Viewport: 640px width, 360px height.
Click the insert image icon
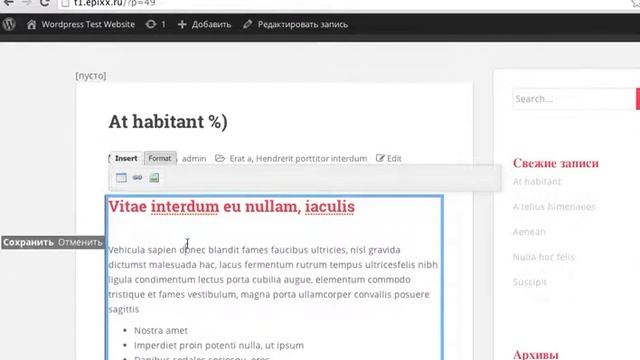pyautogui.click(x=154, y=178)
